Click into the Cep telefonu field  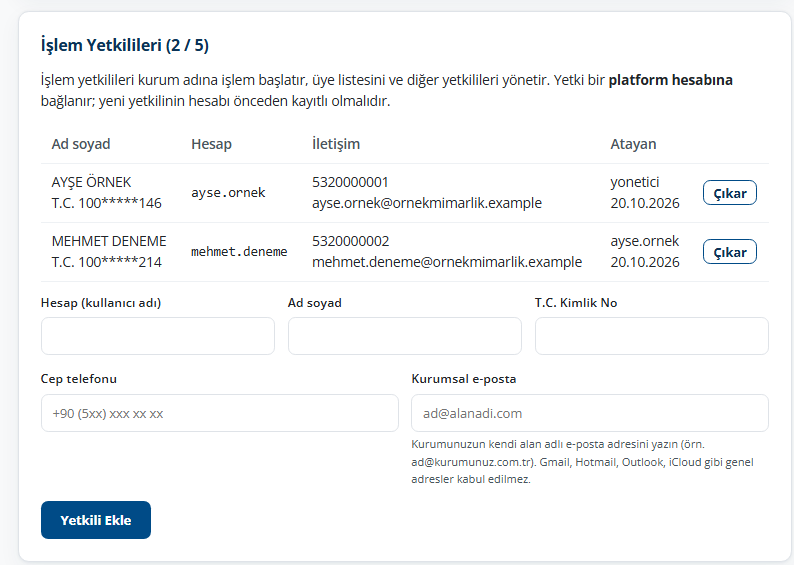click(220, 413)
